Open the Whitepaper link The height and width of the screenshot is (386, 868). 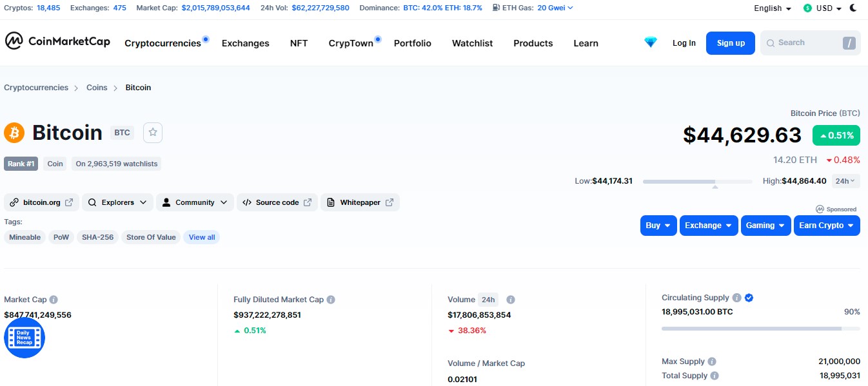[x=360, y=202]
